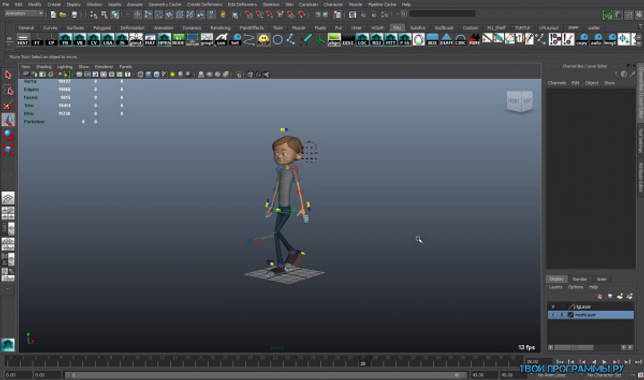Screen dimensions: 644x380
Task: Open the Options menu in layer editor
Action: point(575,287)
